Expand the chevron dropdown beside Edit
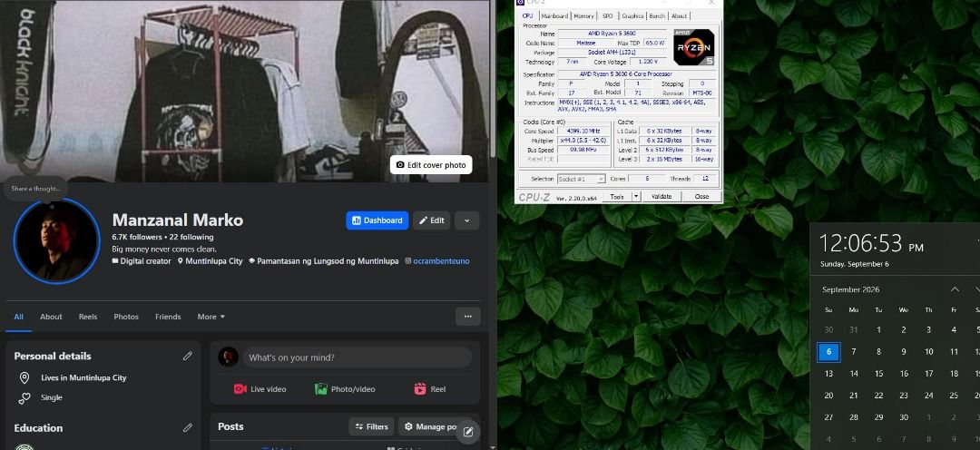The width and height of the screenshot is (980, 450). [467, 220]
